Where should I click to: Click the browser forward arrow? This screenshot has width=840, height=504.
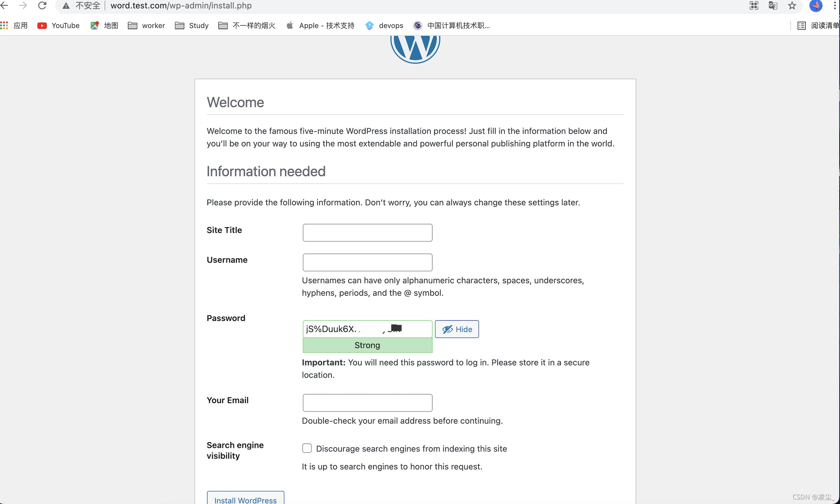[x=23, y=5]
